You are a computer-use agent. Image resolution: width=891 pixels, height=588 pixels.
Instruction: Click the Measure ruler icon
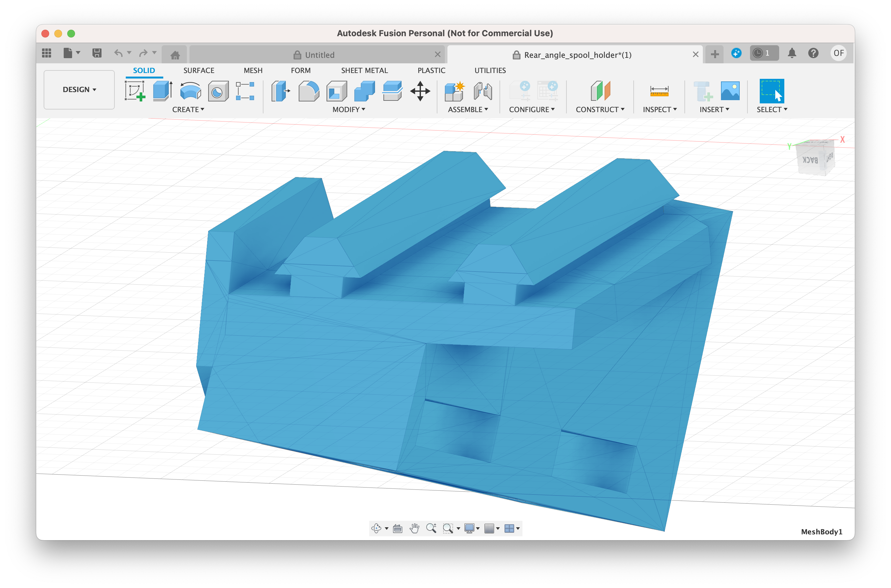click(659, 91)
